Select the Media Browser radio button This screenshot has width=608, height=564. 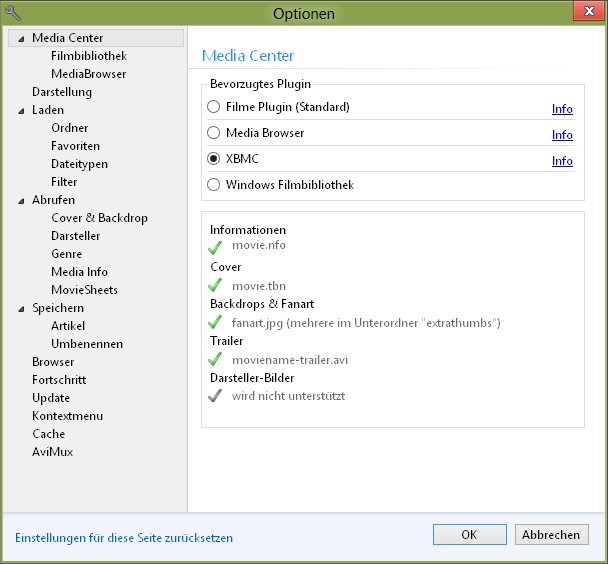coord(213,133)
